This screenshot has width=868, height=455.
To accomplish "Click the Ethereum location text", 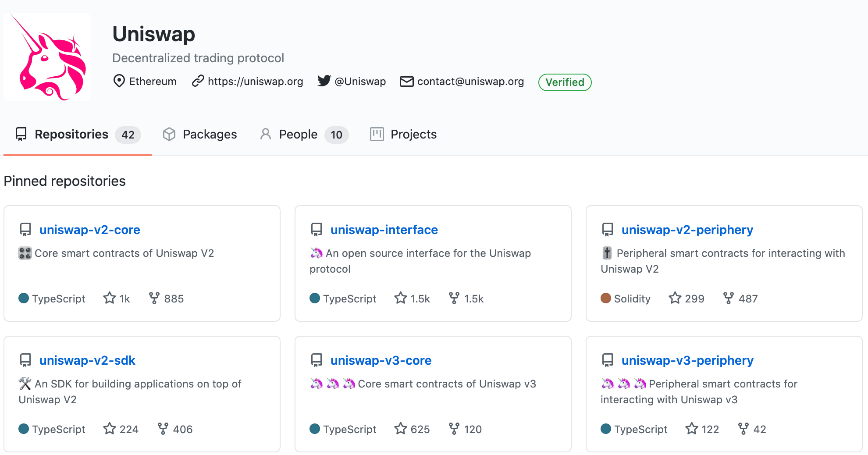I will [x=153, y=82].
